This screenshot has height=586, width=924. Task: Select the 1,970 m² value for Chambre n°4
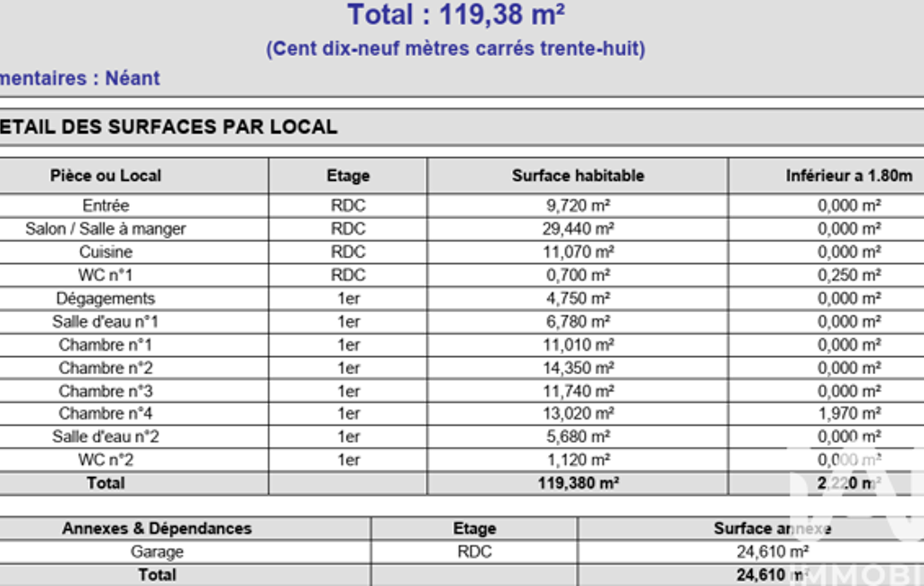click(x=848, y=414)
